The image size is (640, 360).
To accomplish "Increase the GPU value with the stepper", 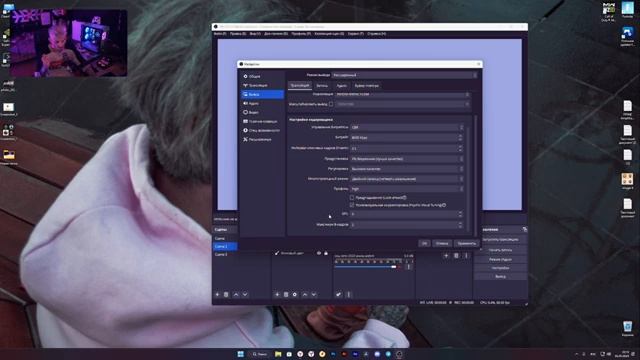I will click(x=461, y=212).
